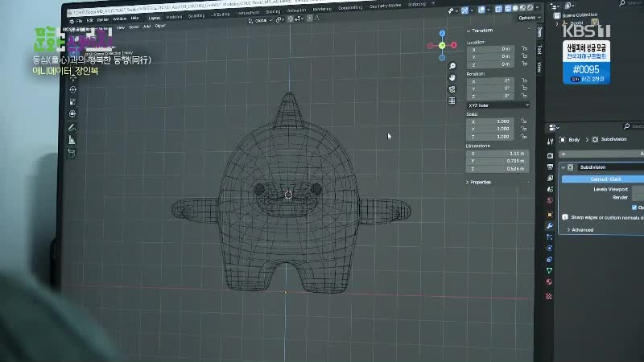Select the Transform tool in left toolbar

coord(72,114)
